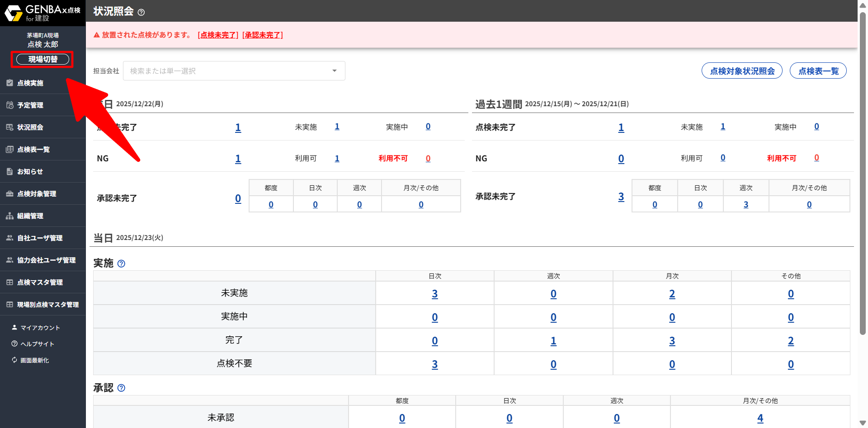The image size is (868, 428).
Task: Select 協力会社ユーザ管理 from the sidebar
Action: coord(46,260)
